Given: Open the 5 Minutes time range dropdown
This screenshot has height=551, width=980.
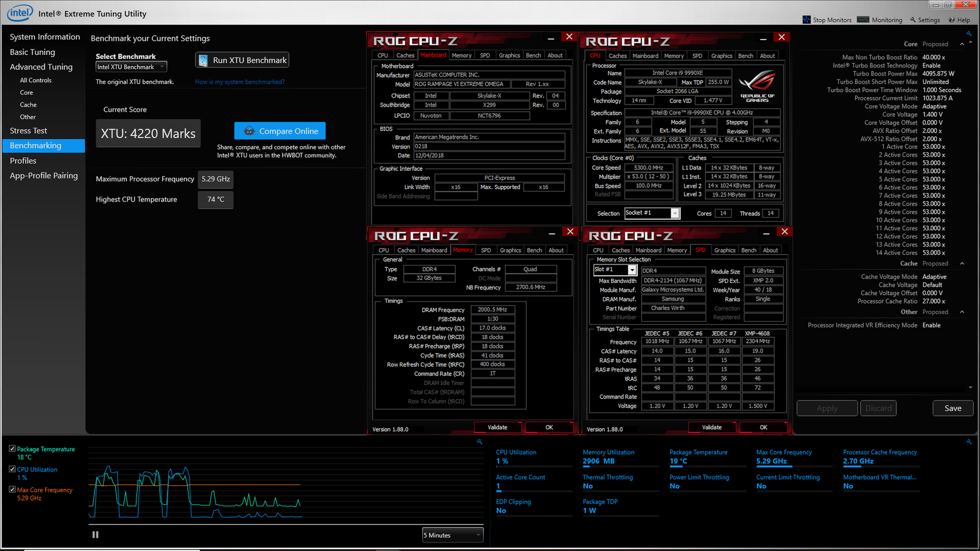Looking at the screenshot, I should tap(452, 535).
